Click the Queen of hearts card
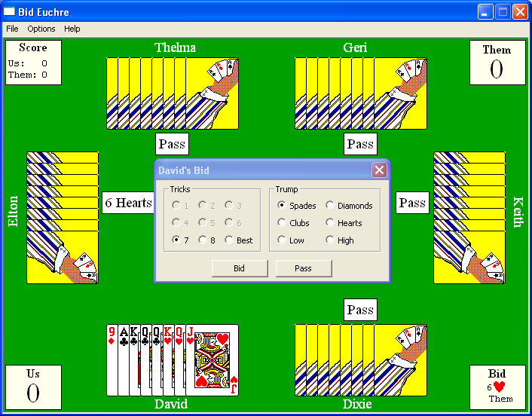The image size is (532, 416). [x=179, y=362]
